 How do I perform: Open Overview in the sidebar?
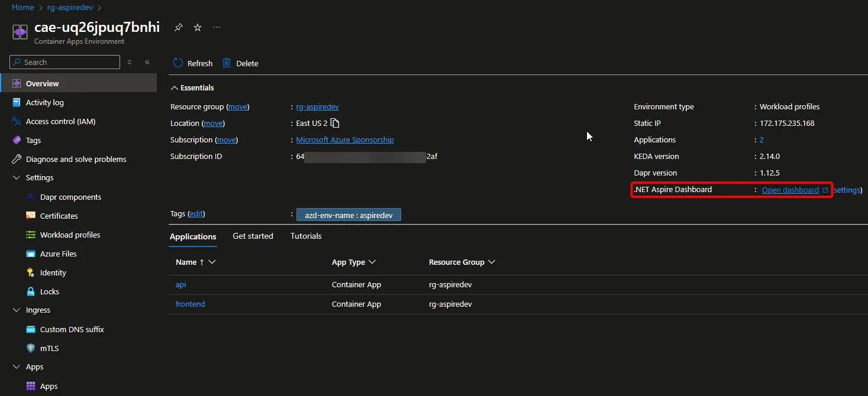[x=79, y=83]
